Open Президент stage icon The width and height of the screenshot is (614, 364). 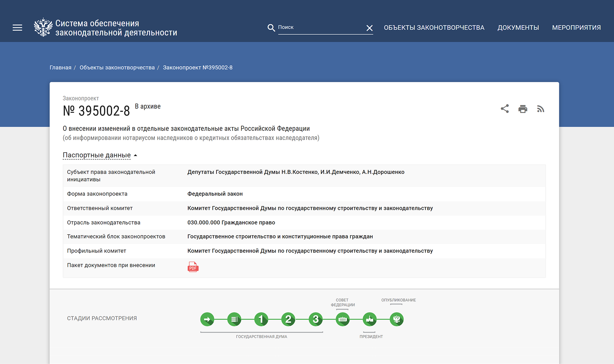370,319
